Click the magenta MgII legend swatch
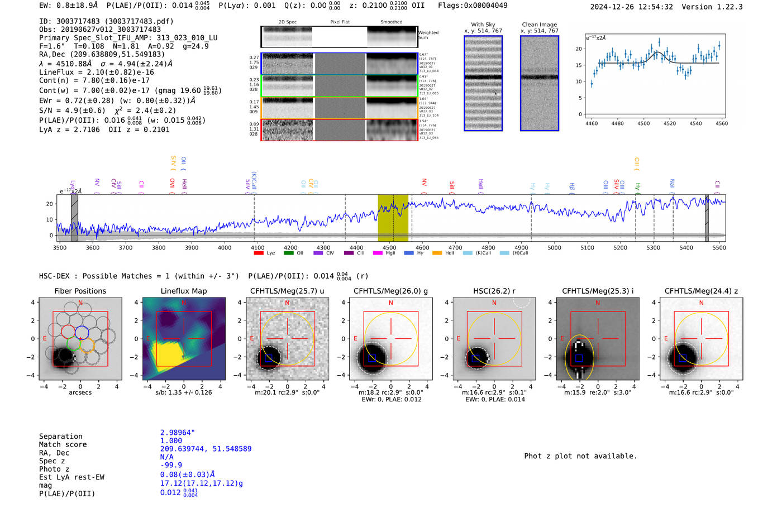The width and height of the screenshot is (782, 532). click(378, 253)
